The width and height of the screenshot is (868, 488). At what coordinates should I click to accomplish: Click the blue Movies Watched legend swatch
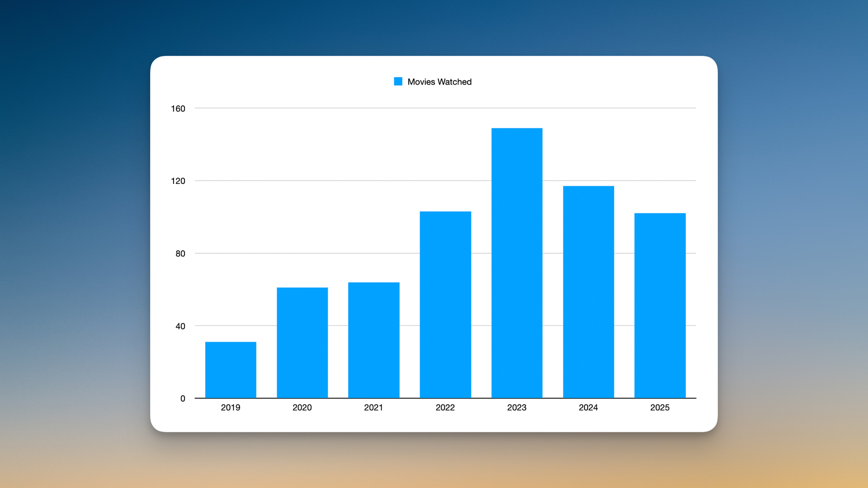pyautogui.click(x=398, y=81)
